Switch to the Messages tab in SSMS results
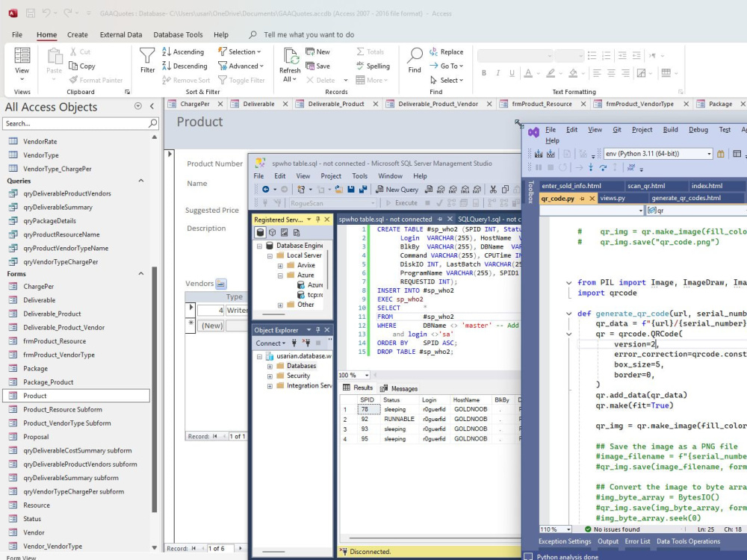 coord(403,388)
